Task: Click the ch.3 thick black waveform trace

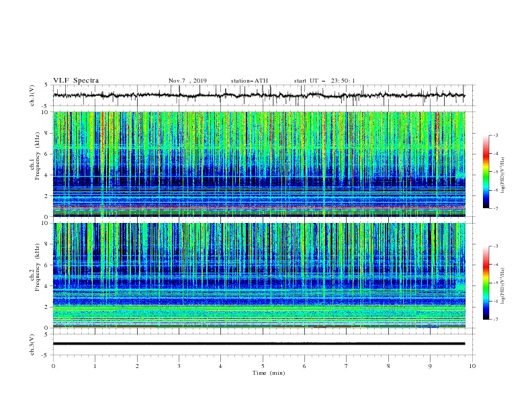Action: coord(259,344)
